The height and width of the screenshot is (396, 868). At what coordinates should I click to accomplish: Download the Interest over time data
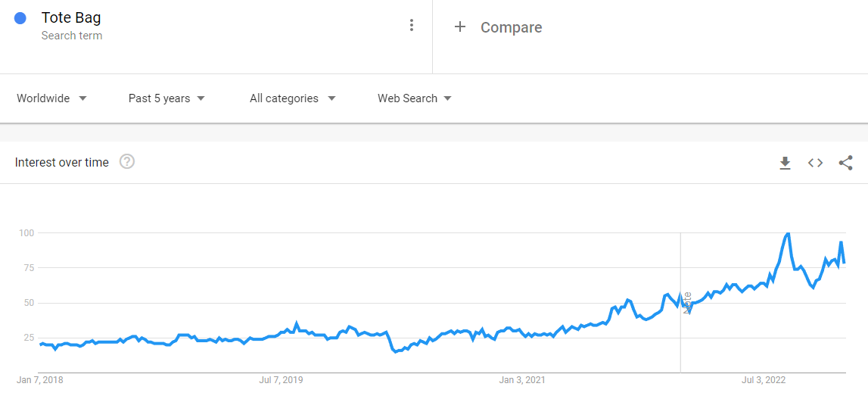click(785, 162)
